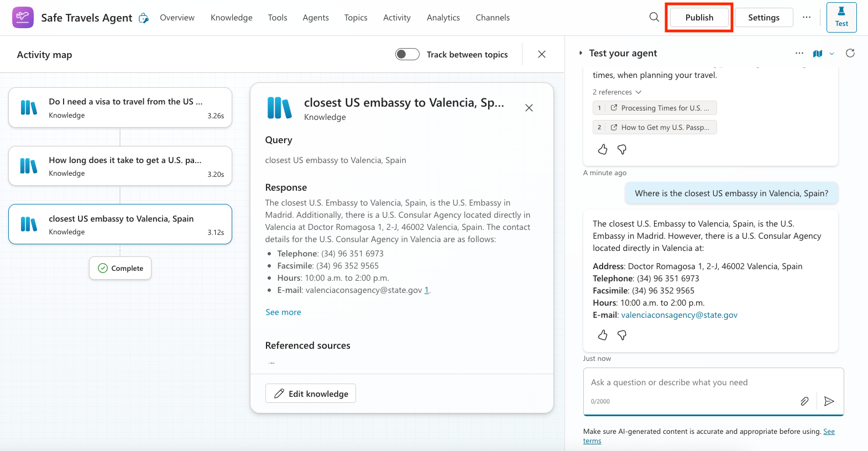The width and height of the screenshot is (868, 451).
Task: Click the activity map icon in test panel
Action: coord(817,54)
